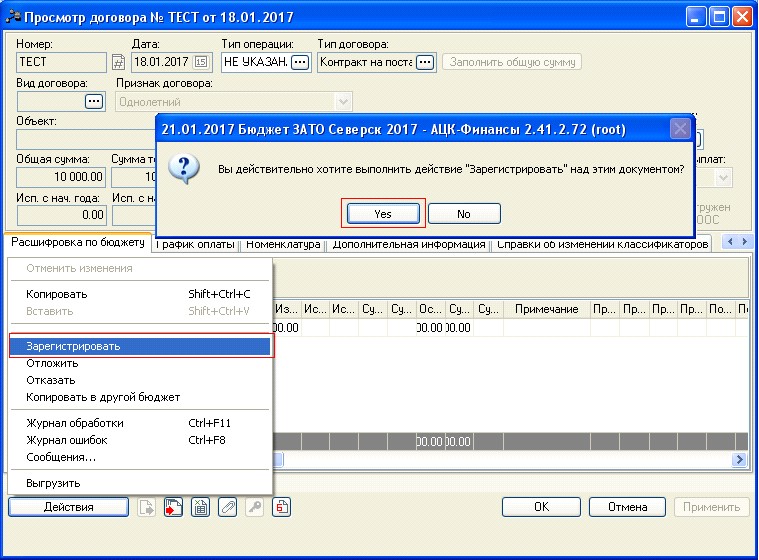
Task: Click the number generator icon beside ТЕСТ field
Action: 117,63
